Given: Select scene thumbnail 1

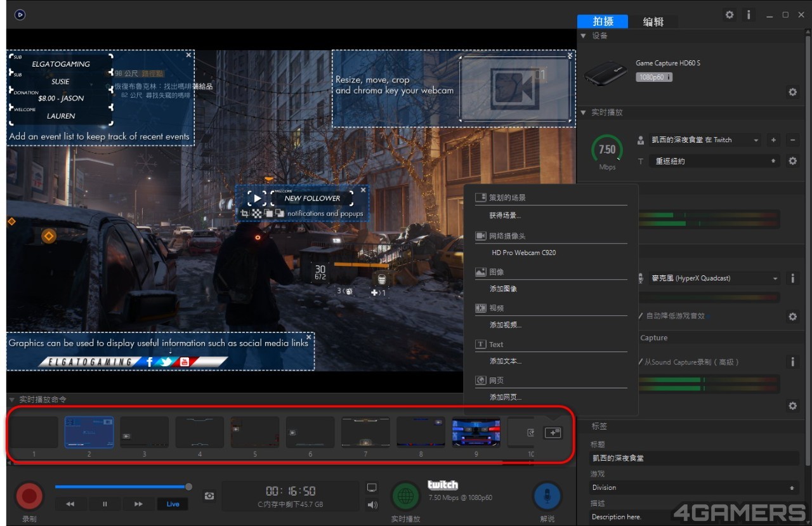Looking at the screenshot, I should (34, 432).
